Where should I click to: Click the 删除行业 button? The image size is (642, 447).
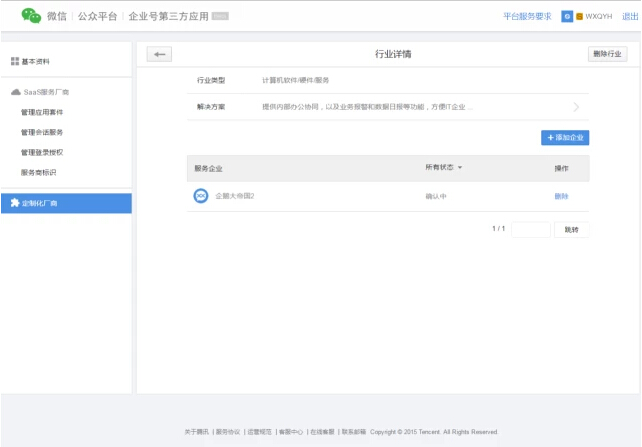click(608, 54)
